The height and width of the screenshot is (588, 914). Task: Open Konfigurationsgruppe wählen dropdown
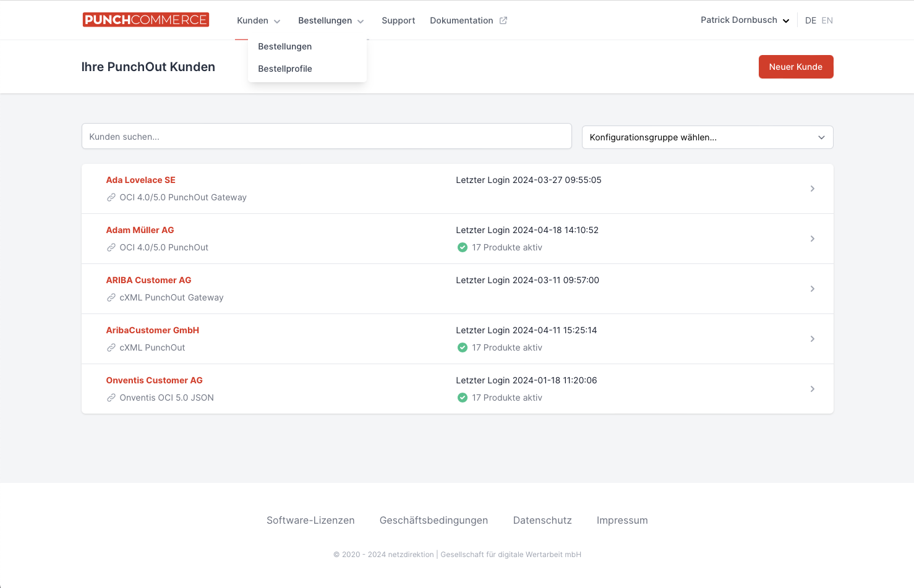pyautogui.click(x=707, y=137)
